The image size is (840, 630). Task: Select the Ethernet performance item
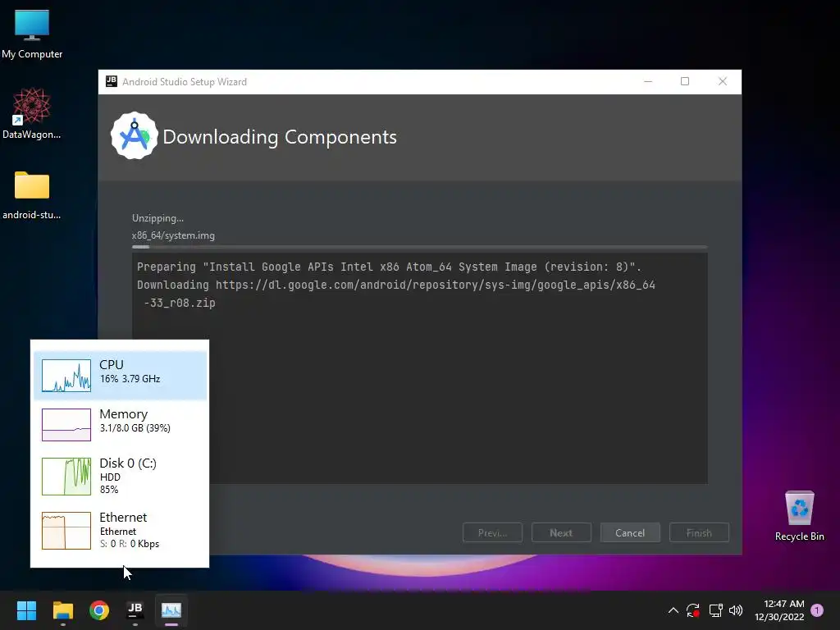coord(121,531)
